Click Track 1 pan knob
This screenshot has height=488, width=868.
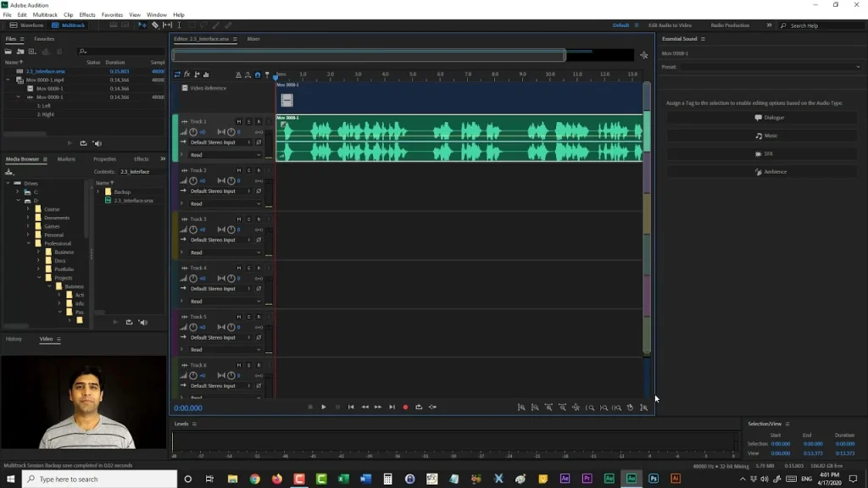tap(231, 132)
